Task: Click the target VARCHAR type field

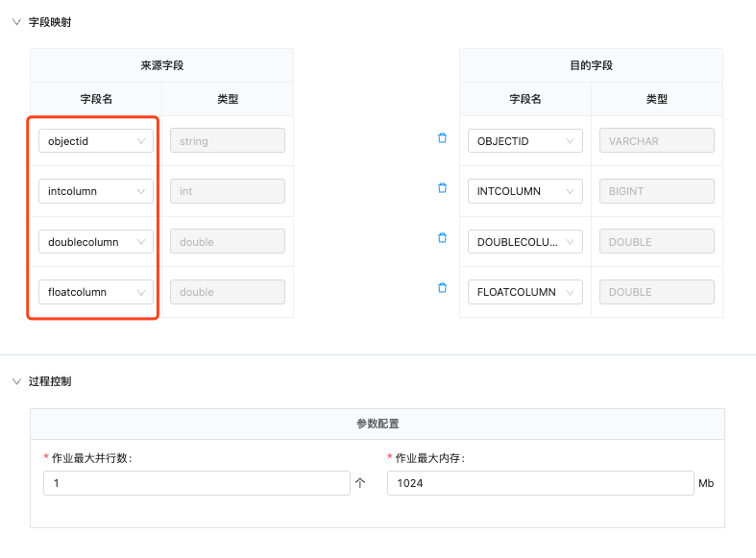Action: pyautogui.click(x=656, y=141)
